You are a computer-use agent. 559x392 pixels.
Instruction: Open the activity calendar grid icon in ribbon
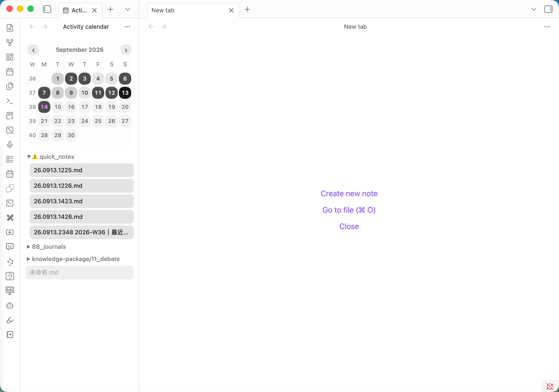tap(10, 174)
